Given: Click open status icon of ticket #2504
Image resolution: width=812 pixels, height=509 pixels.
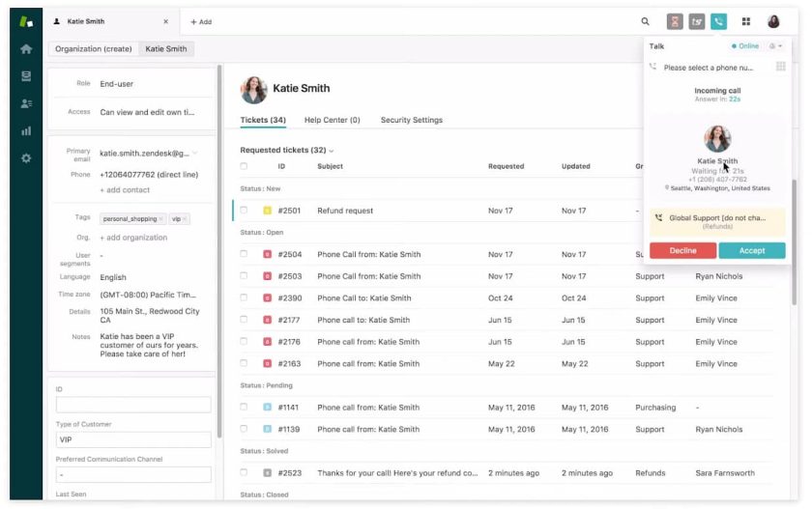Looking at the screenshot, I should [x=267, y=255].
